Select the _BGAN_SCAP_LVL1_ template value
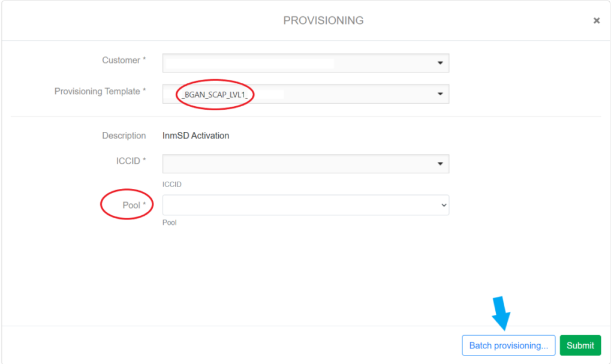The image size is (614, 364). (x=215, y=95)
